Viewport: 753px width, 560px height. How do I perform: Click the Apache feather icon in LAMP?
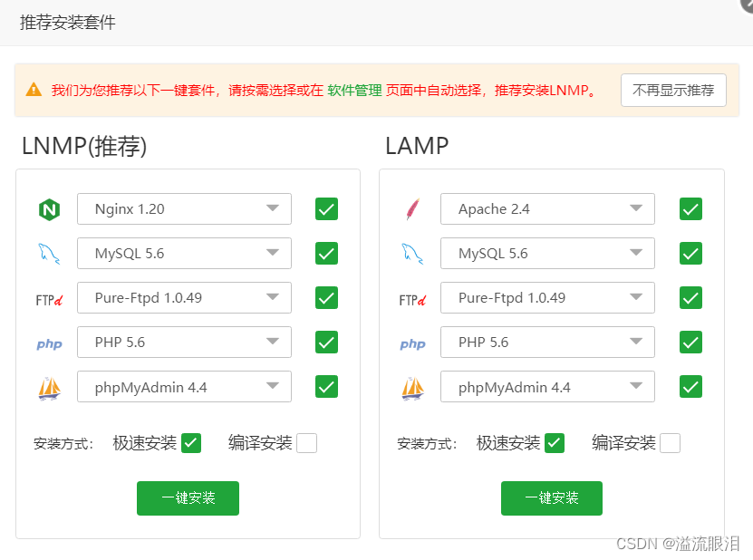tap(412, 209)
